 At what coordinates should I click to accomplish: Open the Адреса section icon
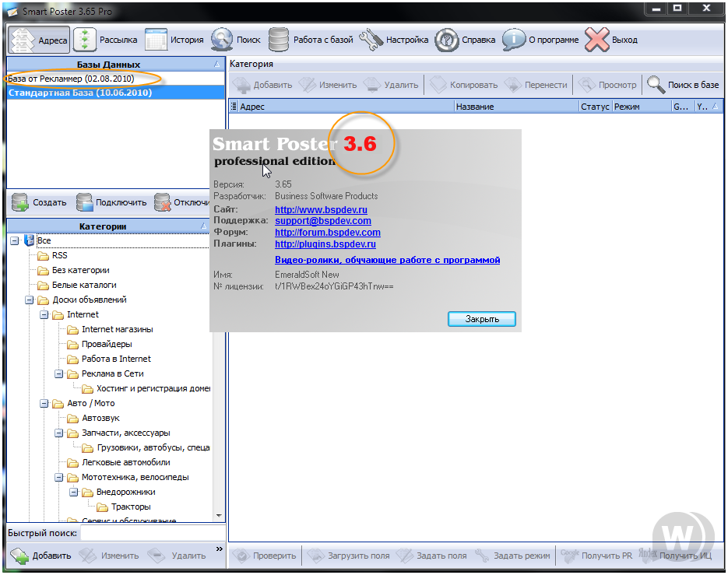(x=23, y=40)
